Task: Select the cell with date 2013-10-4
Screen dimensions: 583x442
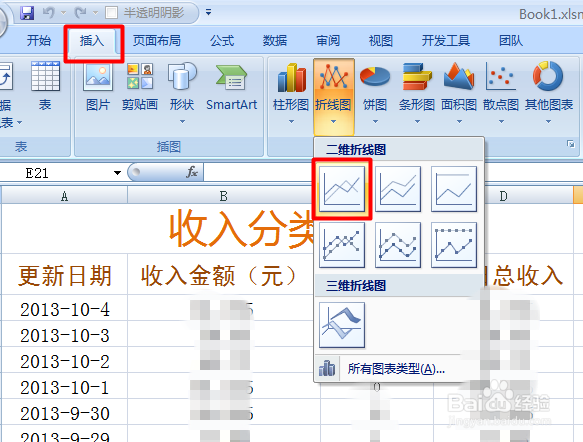Action: pyautogui.click(x=65, y=309)
